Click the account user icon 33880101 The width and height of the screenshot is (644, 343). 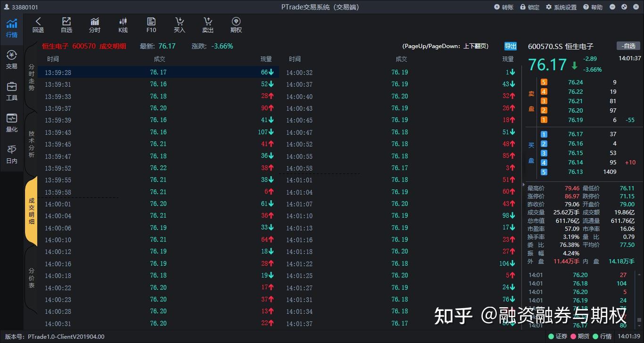[x=7, y=7]
